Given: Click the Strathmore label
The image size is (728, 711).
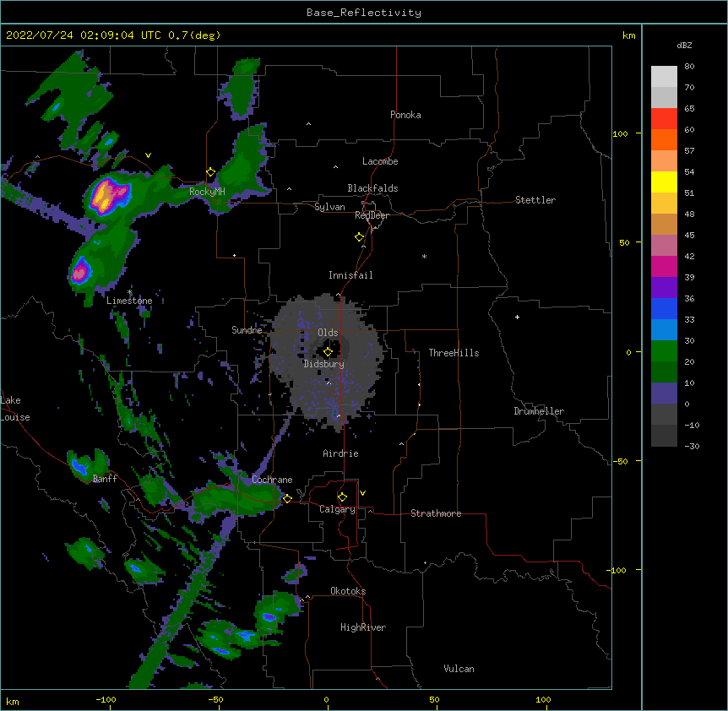Looking at the screenshot, I should [436, 513].
